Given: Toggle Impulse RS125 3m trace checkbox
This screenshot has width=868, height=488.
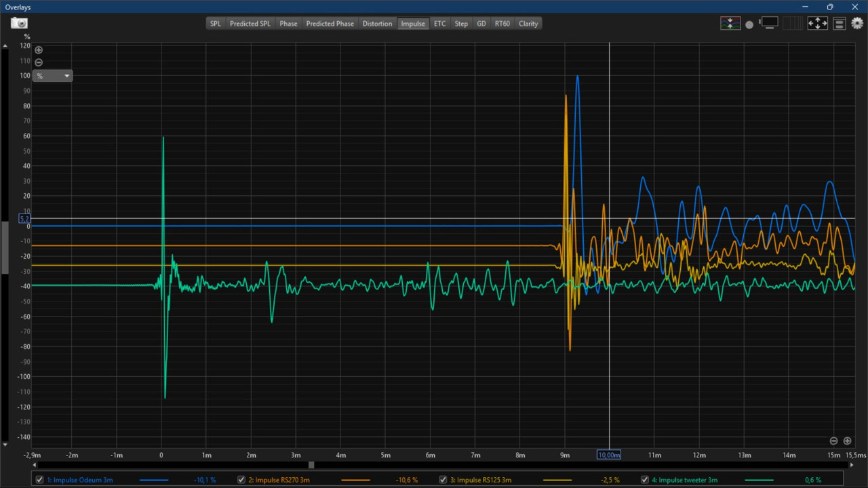Looking at the screenshot, I should [443, 480].
